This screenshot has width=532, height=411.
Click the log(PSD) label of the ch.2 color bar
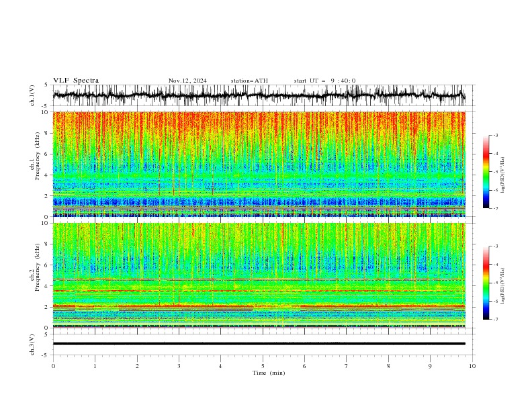503,285
